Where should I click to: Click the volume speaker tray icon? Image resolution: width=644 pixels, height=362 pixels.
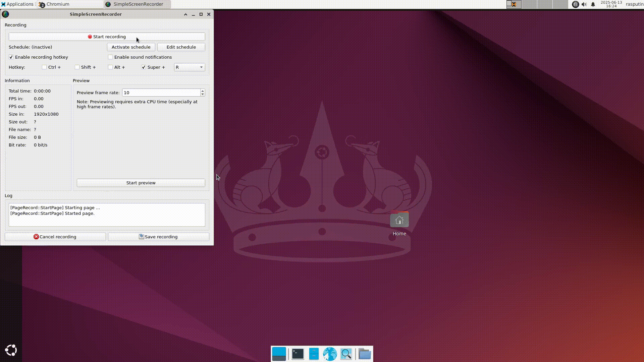click(584, 4)
